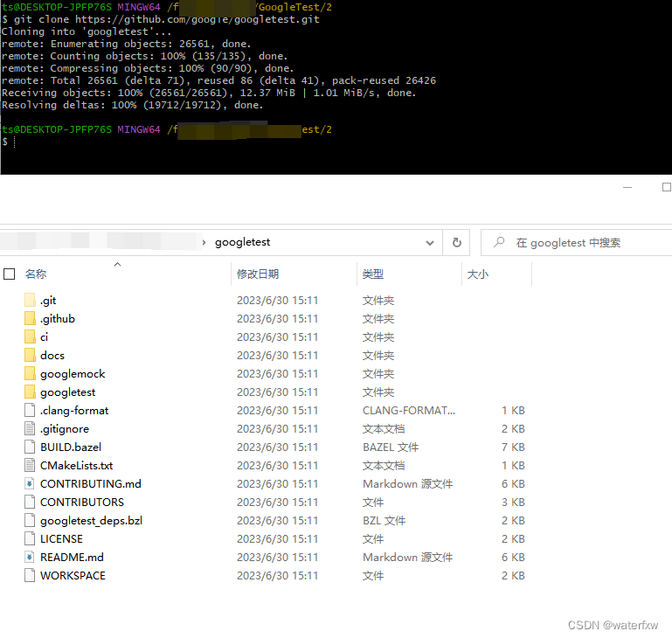Screen dimensions: 672x638
Task: Select the CONTRIBUTORS file name
Action: click(82, 502)
